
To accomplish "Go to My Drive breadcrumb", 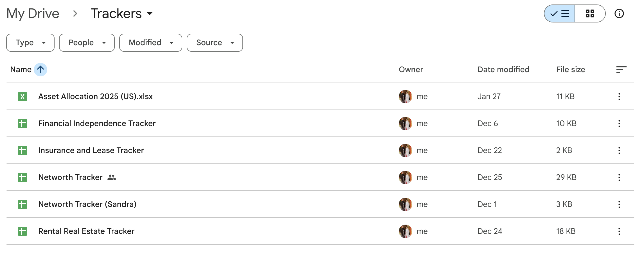I will tap(33, 13).
